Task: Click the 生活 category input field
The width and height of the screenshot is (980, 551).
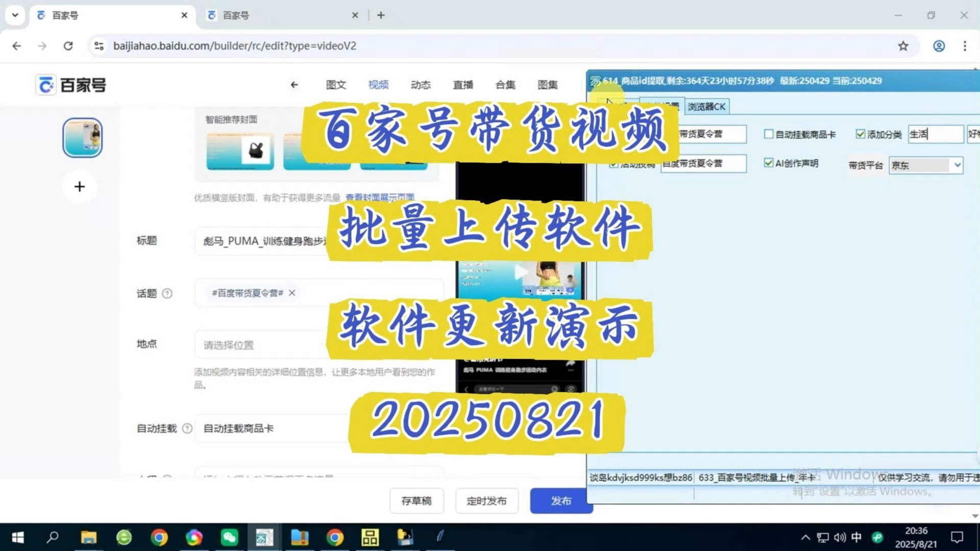Action: point(936,134)
